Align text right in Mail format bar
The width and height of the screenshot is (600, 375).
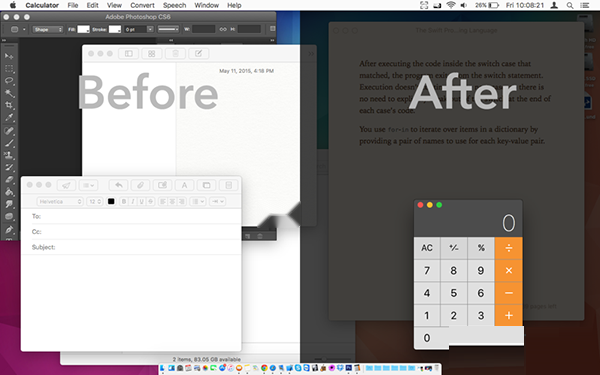pos(181,201)
